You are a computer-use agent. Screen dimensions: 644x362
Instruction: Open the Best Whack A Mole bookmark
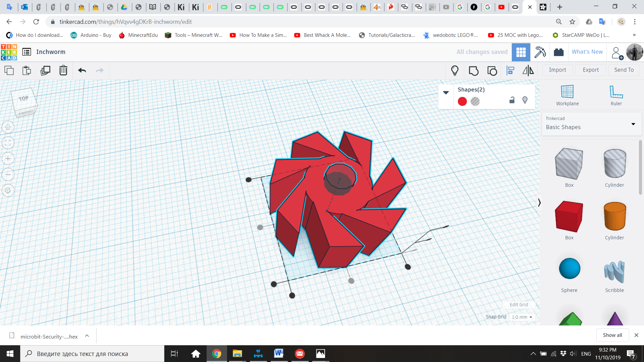[x=322, y=35]
